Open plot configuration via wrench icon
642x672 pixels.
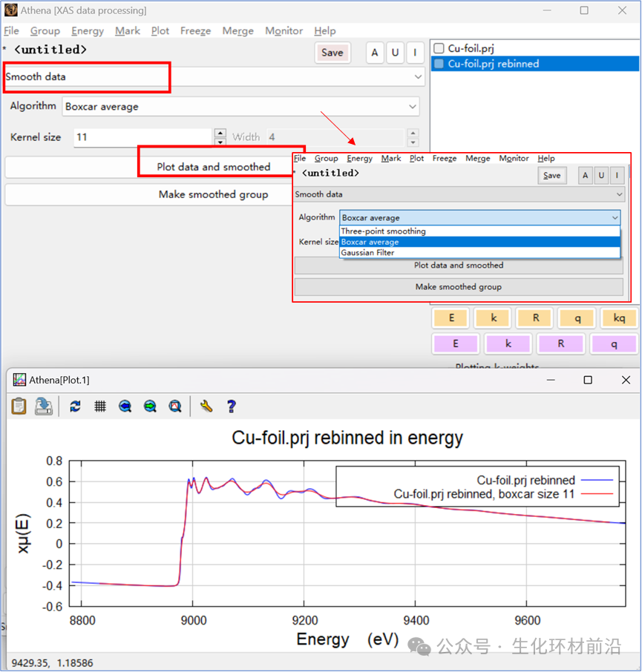pos(206,406)
